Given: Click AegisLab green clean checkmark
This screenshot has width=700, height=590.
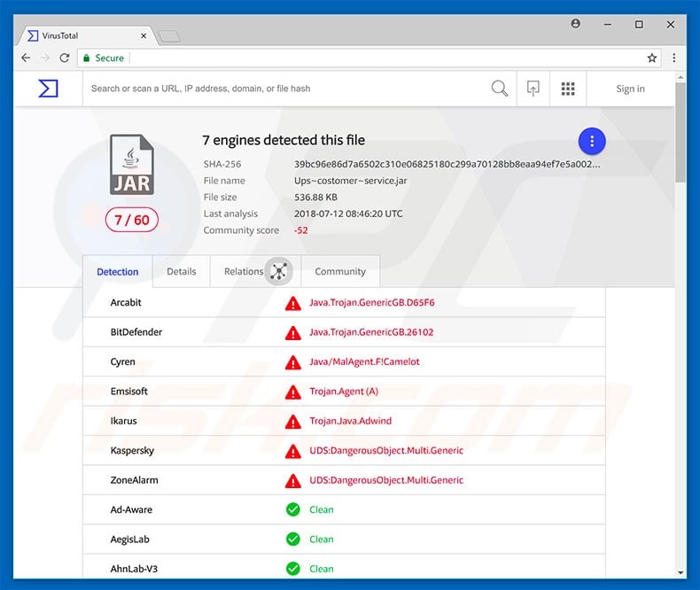Looking at the screenshot, I should [293, 540].
